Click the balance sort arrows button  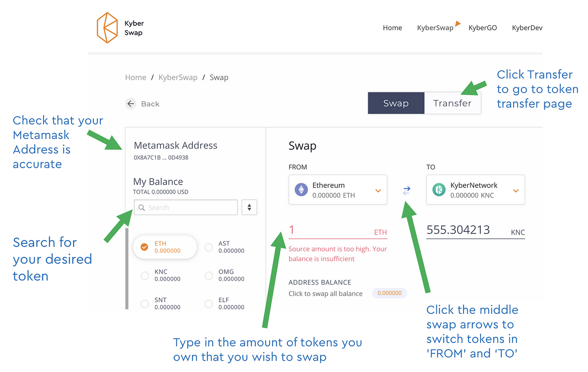point(249,207)
